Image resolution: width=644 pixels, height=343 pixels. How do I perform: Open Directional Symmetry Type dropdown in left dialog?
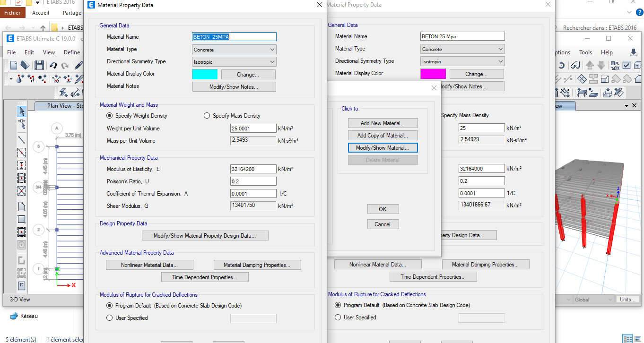coord(235,62)
